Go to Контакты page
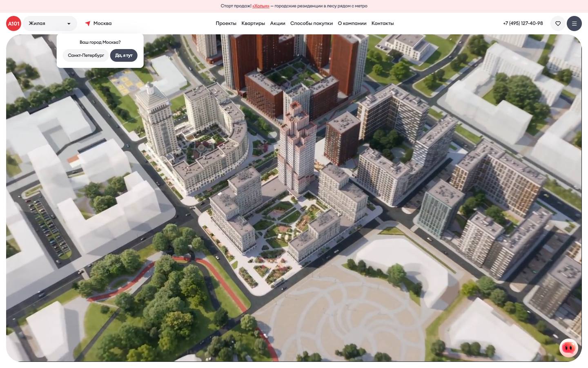588x368 pixels. (x=383, y=23)
